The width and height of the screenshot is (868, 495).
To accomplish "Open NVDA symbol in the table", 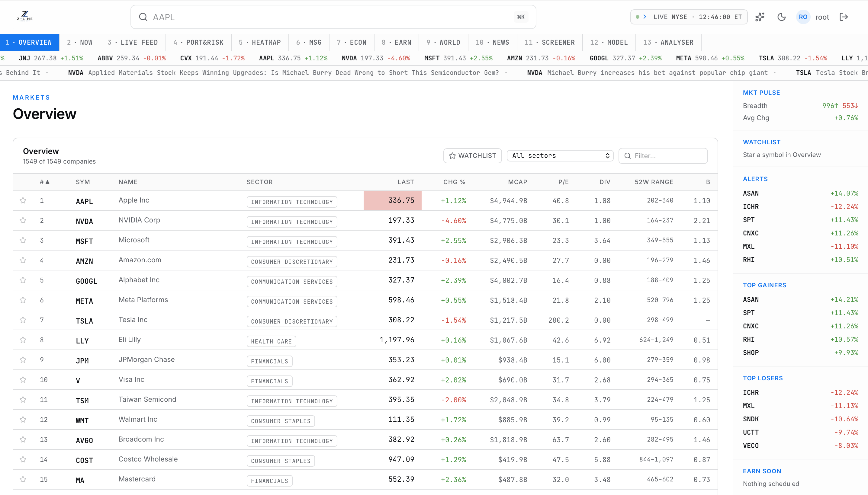I will click(x=84, y=221).
